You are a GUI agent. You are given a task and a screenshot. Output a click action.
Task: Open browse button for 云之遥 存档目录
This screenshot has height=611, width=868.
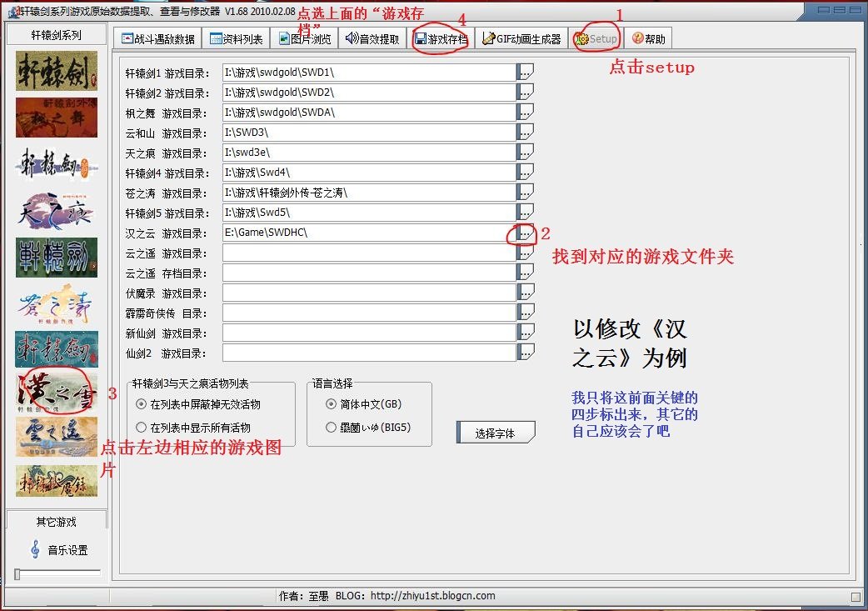pyautogui.click(x=525, y=273)
